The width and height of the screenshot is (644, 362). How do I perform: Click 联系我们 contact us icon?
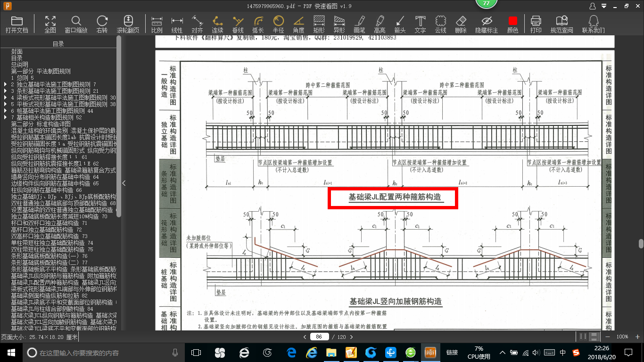click(593, 21)
